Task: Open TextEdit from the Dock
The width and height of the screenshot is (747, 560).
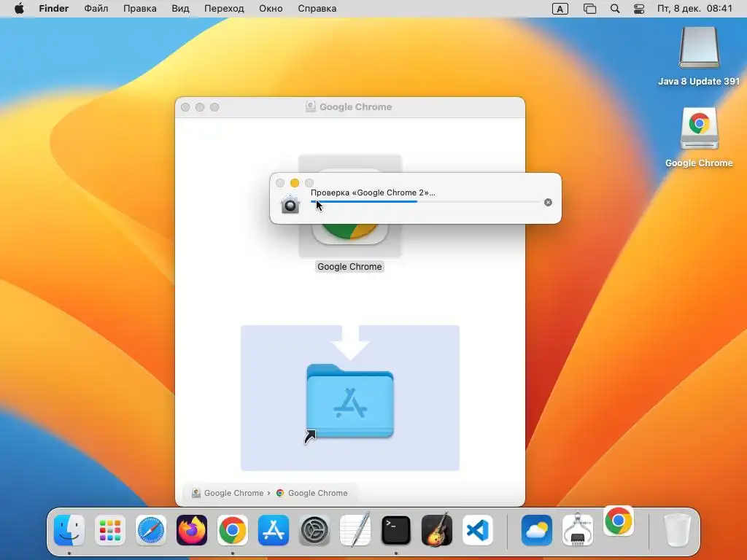Action: 355,529
